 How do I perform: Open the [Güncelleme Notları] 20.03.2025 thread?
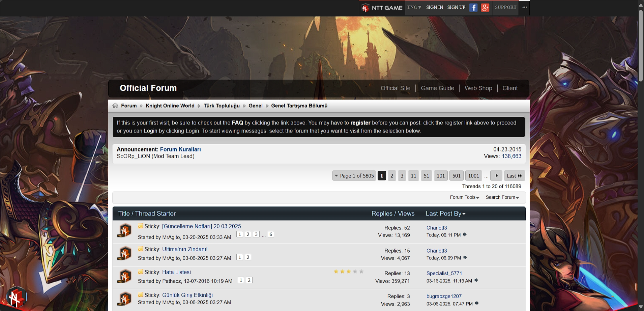point(202,226)
